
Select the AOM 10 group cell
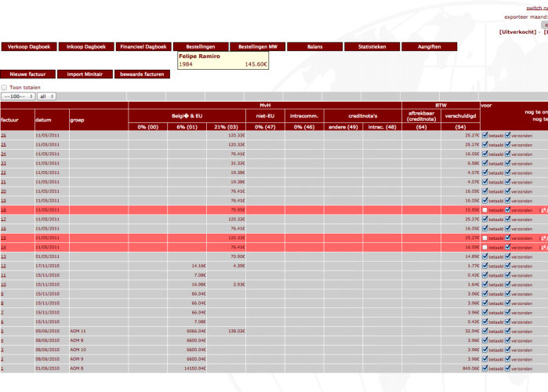click(99, 350)
